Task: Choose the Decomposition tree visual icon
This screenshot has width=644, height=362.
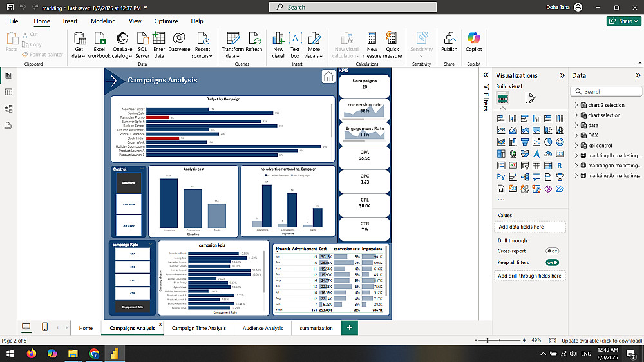Action: 524,177
